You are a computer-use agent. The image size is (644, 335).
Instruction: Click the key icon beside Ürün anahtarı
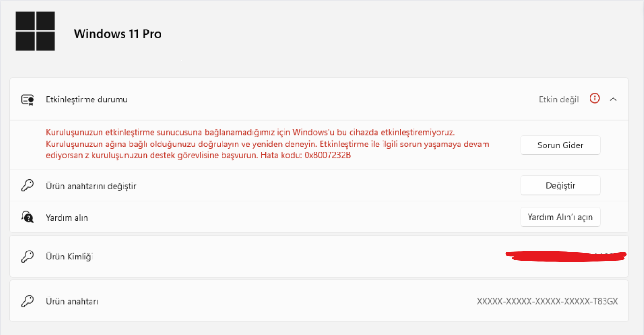tap(28, 301)
